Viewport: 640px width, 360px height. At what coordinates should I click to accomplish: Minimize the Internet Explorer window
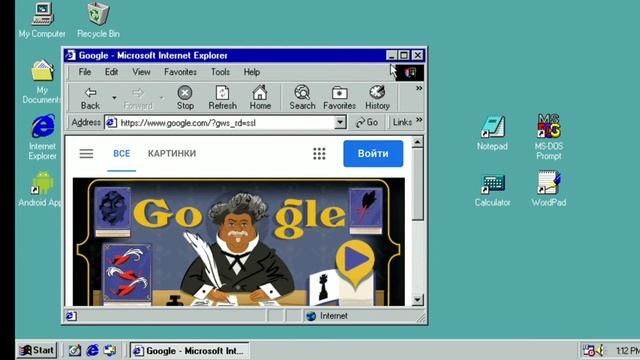(x=391, y=55)
